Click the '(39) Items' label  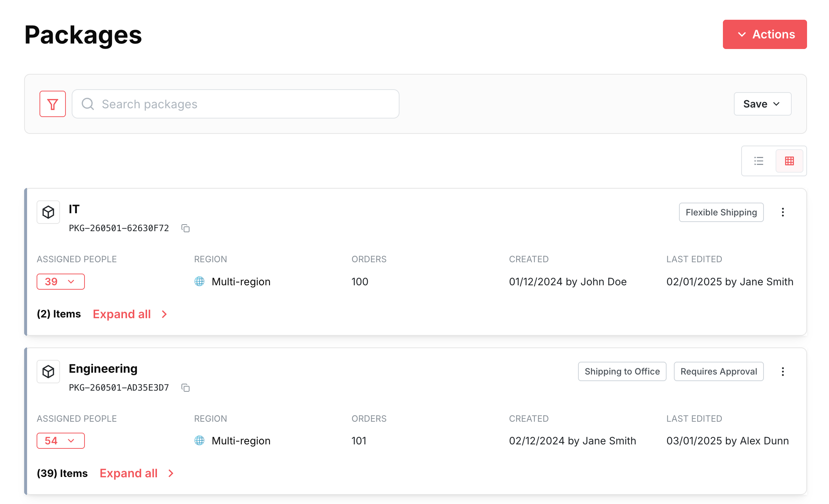[x=62, y=473]
